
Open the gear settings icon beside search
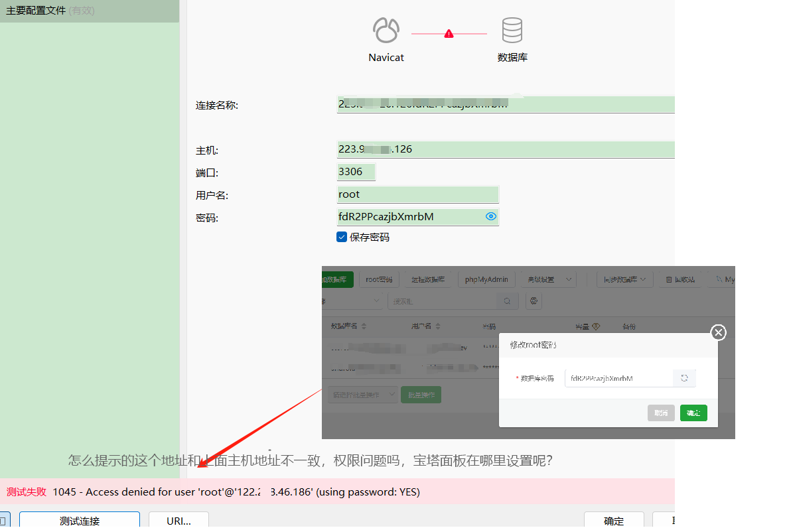[x=534, y=301]
